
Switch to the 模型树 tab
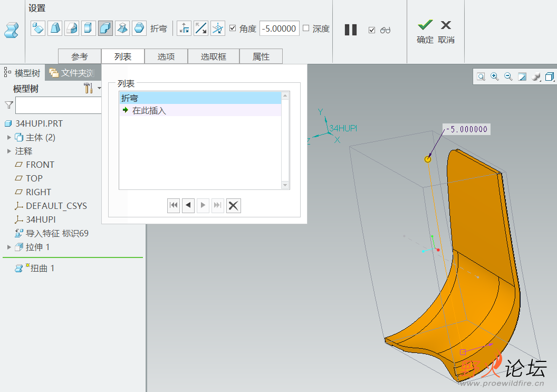pos(23,73)
